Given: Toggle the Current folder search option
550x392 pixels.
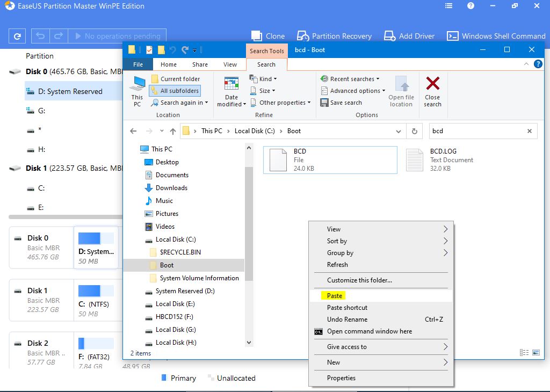Looking at the screenshot, I should click(x=176, y=79).
